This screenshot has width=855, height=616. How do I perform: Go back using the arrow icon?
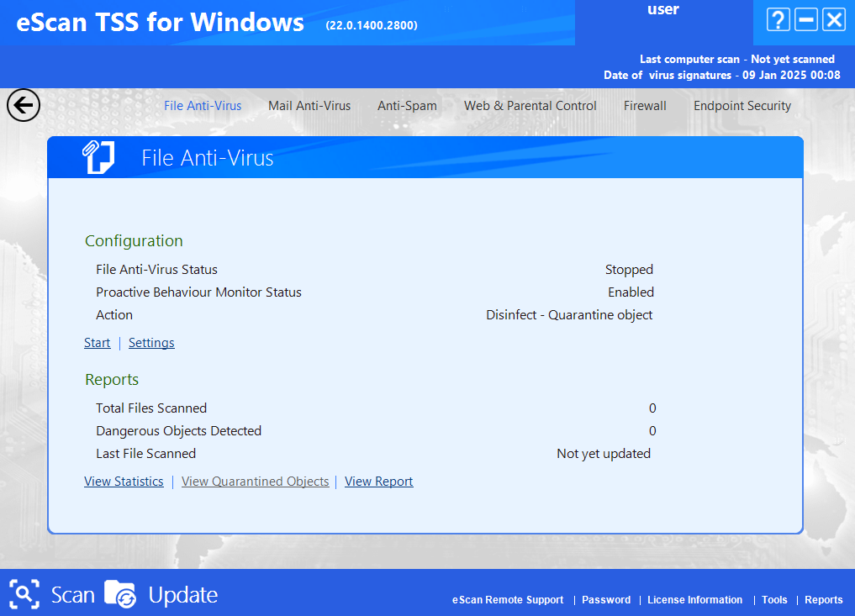click(x=24, y=105)
